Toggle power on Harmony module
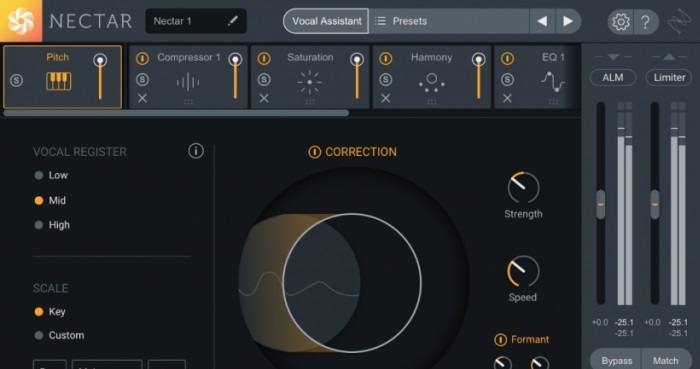Image resolution: width=700 pixels, height=369 pixels. click(x=386, y=58)
